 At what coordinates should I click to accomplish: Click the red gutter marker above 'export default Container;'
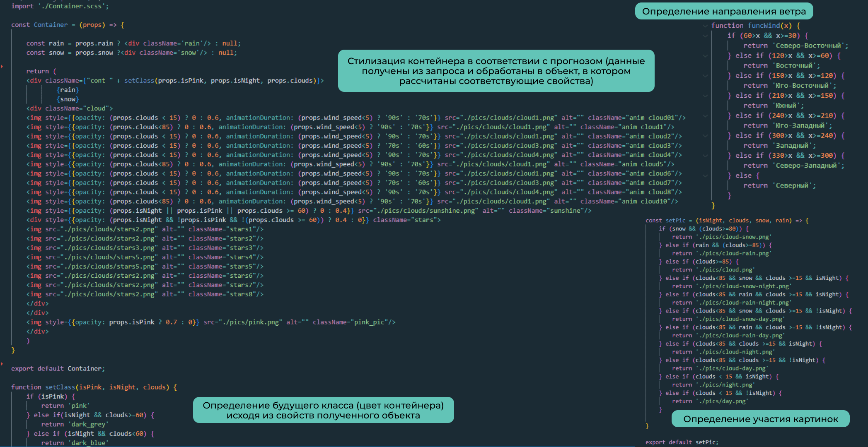tap(2, 364)
